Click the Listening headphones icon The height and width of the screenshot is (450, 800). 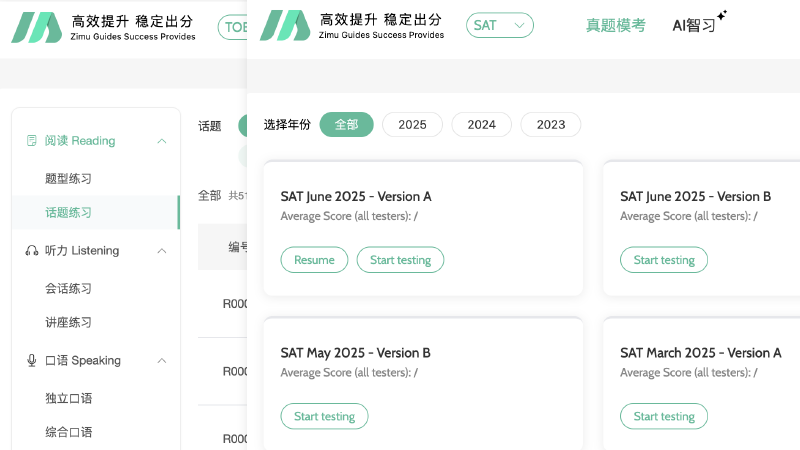click(32, 251)
